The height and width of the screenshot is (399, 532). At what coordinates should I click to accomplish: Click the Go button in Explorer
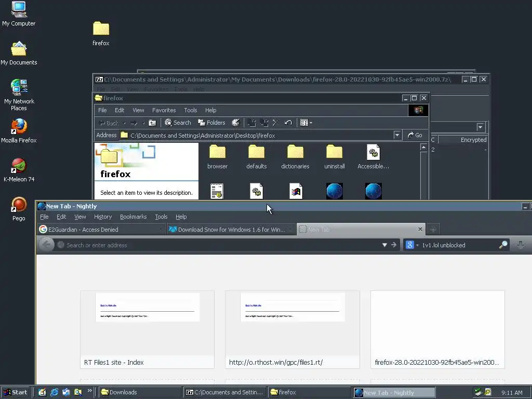pyautogui.click(x=415, y=135)
